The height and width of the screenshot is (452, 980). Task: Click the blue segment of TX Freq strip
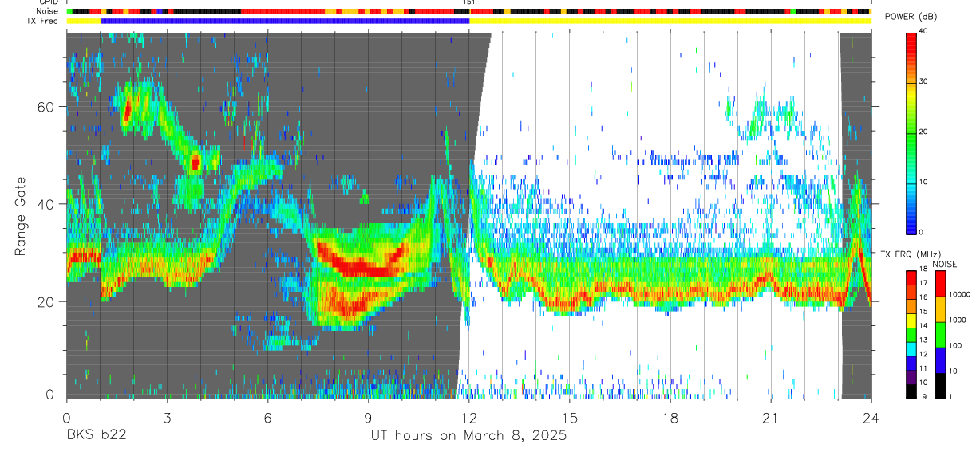(x=285, y=21)
